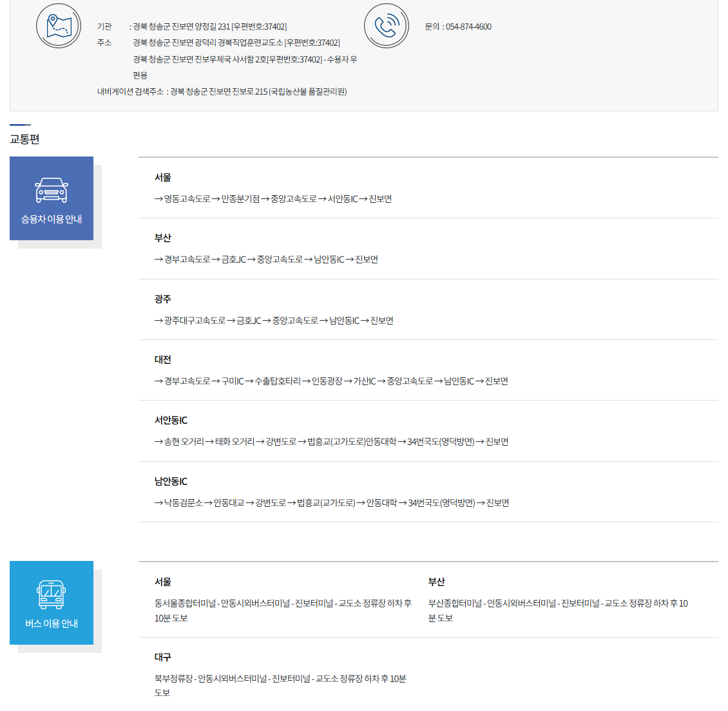
Task: Select the 북부정류장 bus route text
Action: (x=280, y=685)
